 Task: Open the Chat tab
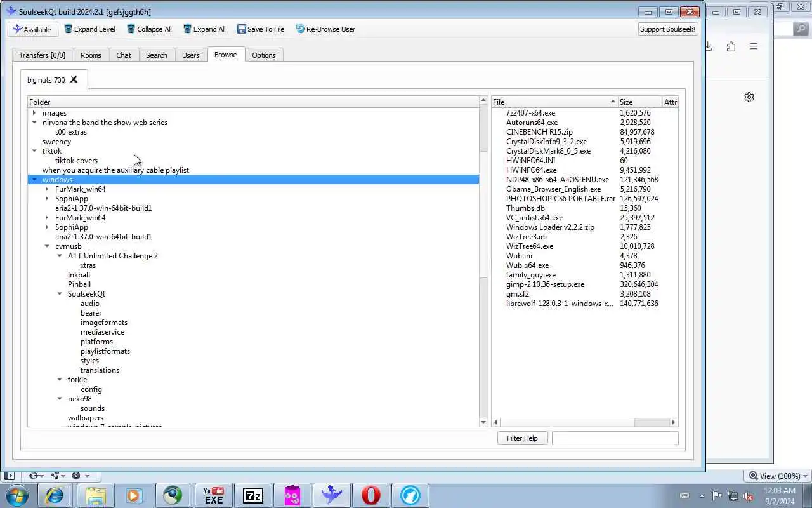[x=124, y=55]
